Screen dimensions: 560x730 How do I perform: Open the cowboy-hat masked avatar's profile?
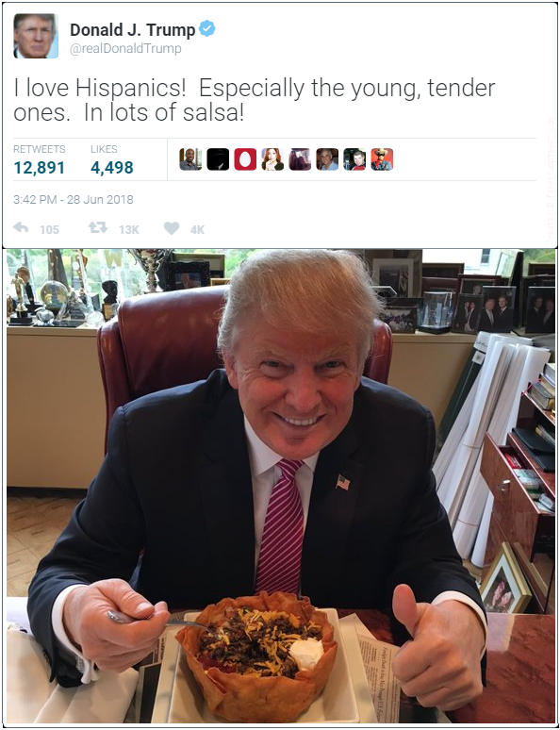[382, 159]
